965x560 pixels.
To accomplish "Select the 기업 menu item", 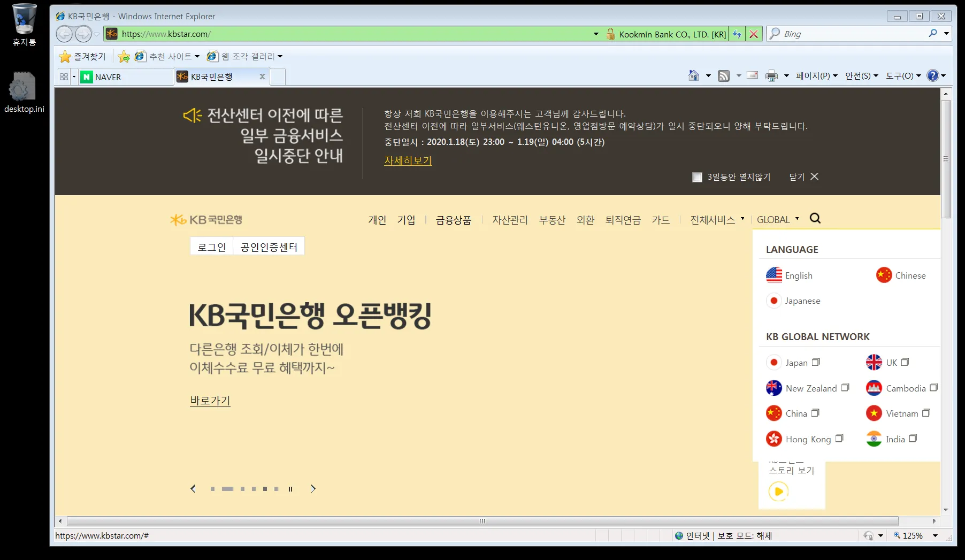I will [406, 220].
